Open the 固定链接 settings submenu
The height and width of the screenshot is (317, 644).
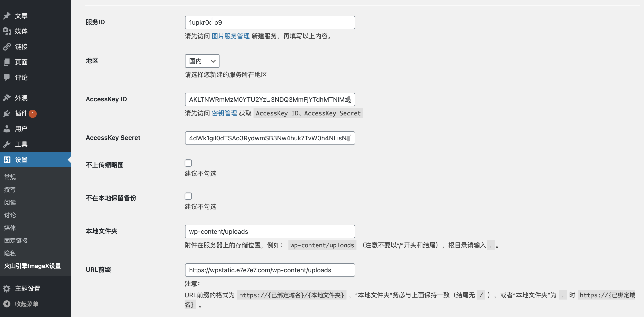[x=16, y=241]
